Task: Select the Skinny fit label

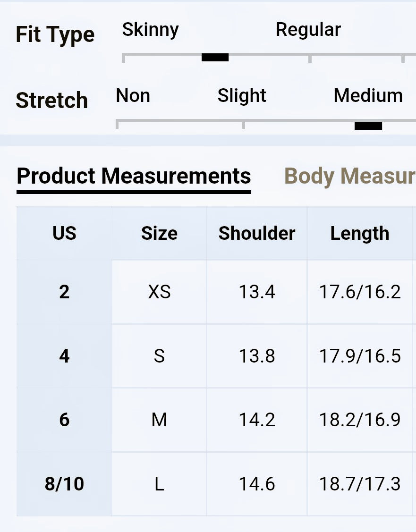Action: pos(150,30)
